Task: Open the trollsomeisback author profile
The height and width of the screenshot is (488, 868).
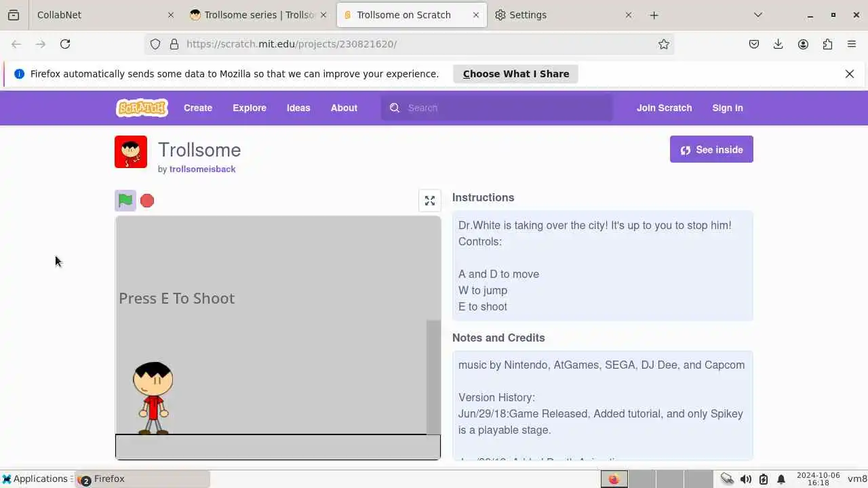Action: coord(202,169)
